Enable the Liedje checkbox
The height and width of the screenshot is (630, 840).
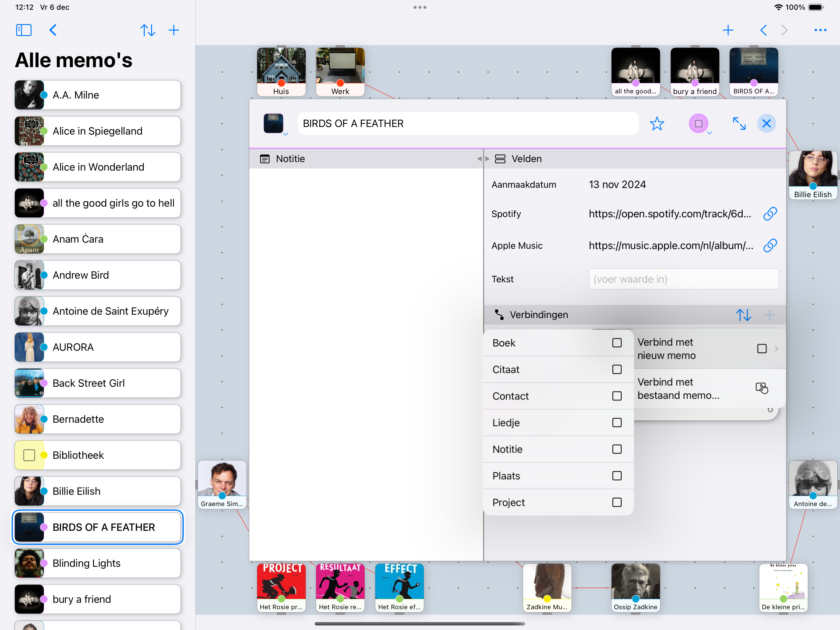point(617,423)
